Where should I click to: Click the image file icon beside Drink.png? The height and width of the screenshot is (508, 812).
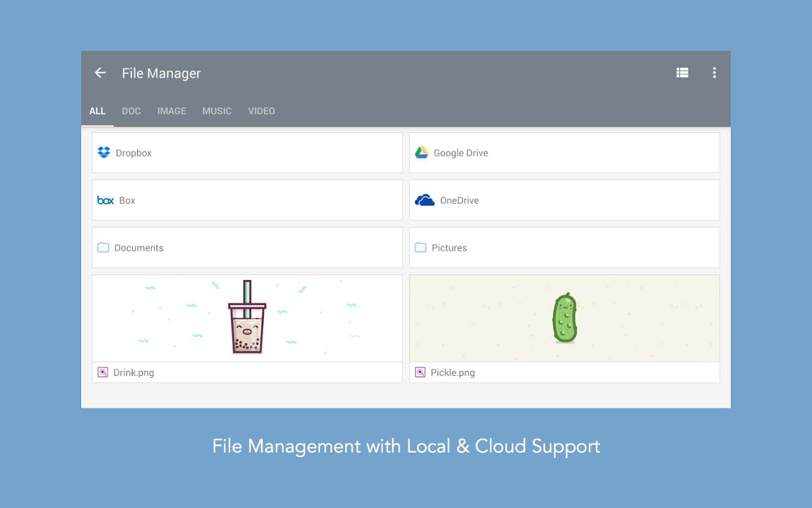103,373
